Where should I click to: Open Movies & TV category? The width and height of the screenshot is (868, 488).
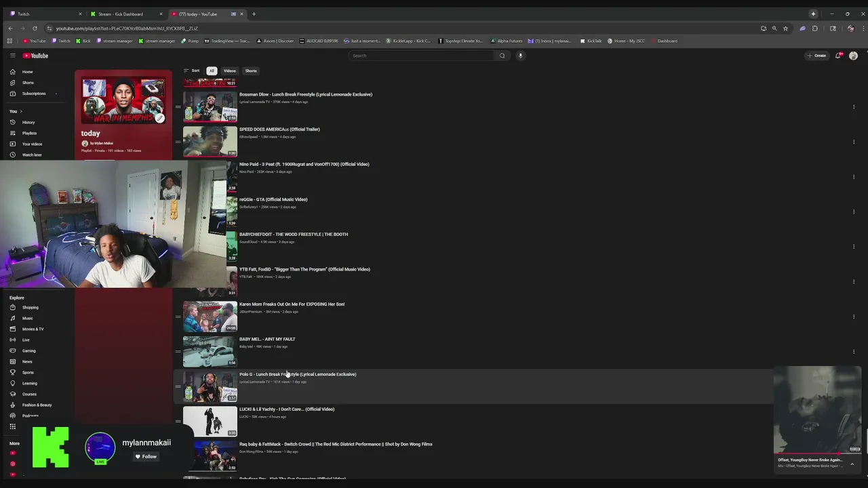[33, 329]
